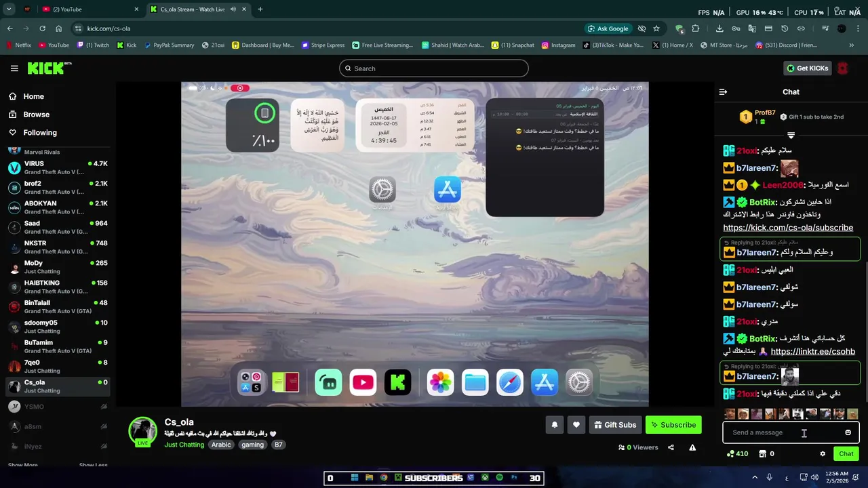Open the Discord bookmark

(x=786, y=45)
